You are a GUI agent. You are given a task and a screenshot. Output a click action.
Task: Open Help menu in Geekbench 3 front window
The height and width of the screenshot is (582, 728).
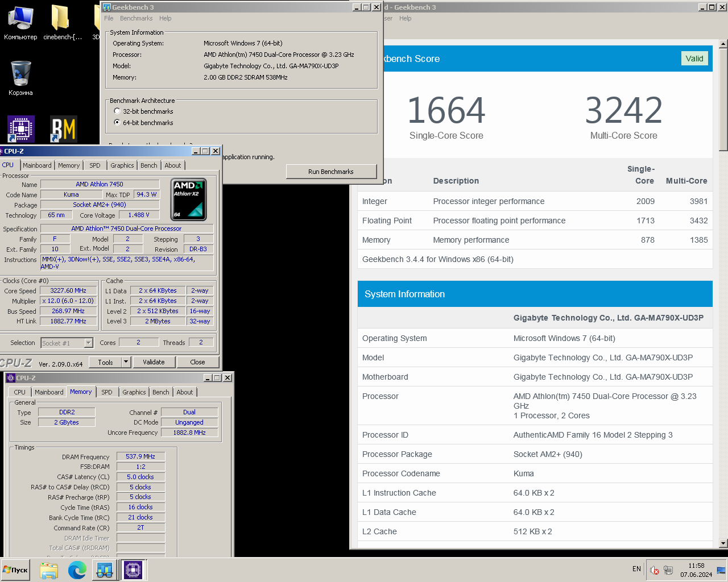click(x=166, y=18)
